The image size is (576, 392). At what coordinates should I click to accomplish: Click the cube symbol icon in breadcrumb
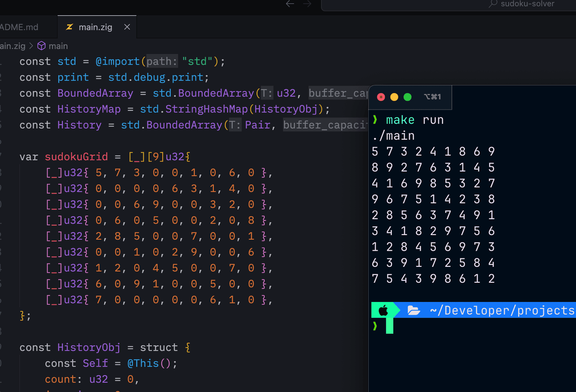pyautogui.click(x=41, y=46)
